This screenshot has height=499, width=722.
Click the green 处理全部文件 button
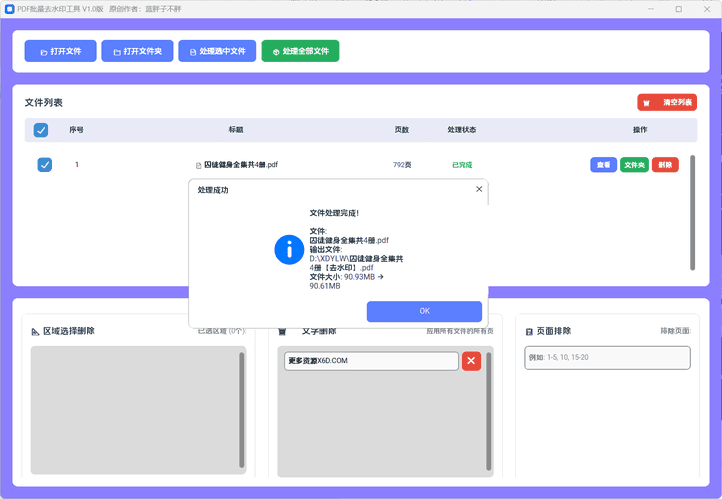pyautogui.click(x=300, y=51)
